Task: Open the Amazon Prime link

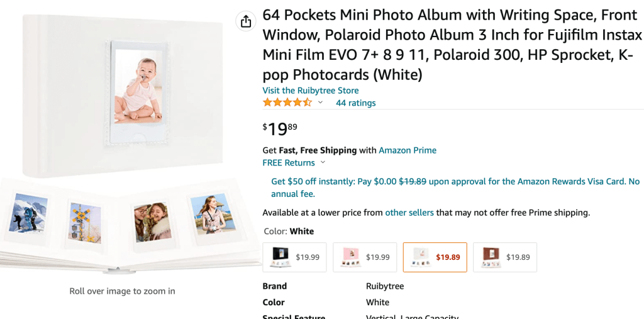Action: [x=407, y=150]
